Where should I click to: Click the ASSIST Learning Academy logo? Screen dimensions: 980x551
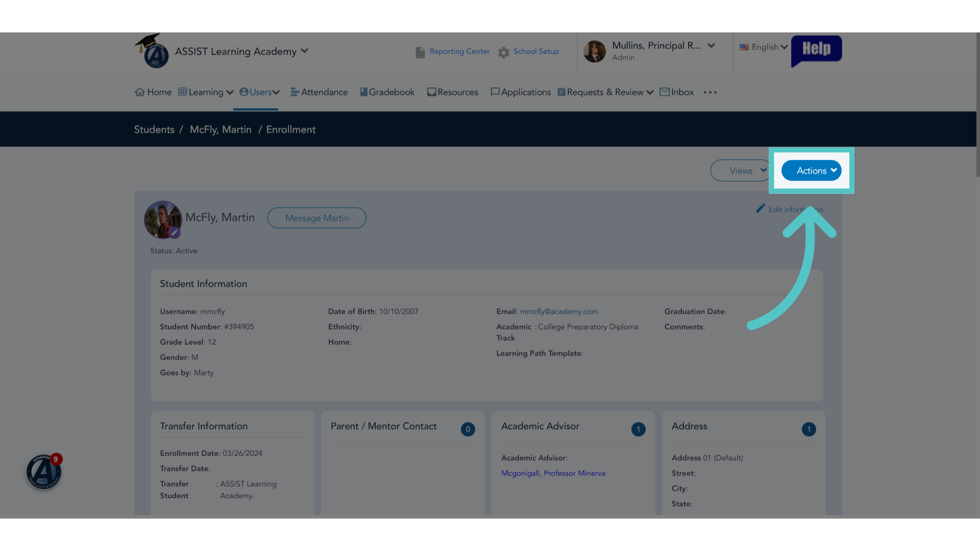point(153,51)
